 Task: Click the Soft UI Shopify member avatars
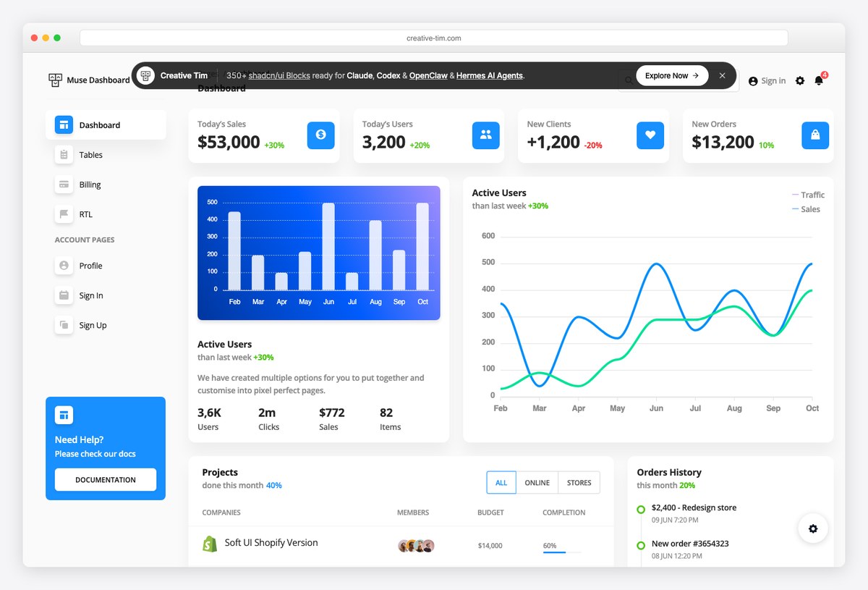[417, 546]
